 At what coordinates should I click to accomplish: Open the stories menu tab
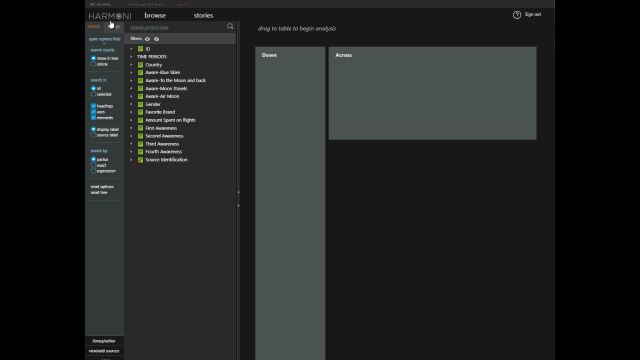(x=203, y=16)
